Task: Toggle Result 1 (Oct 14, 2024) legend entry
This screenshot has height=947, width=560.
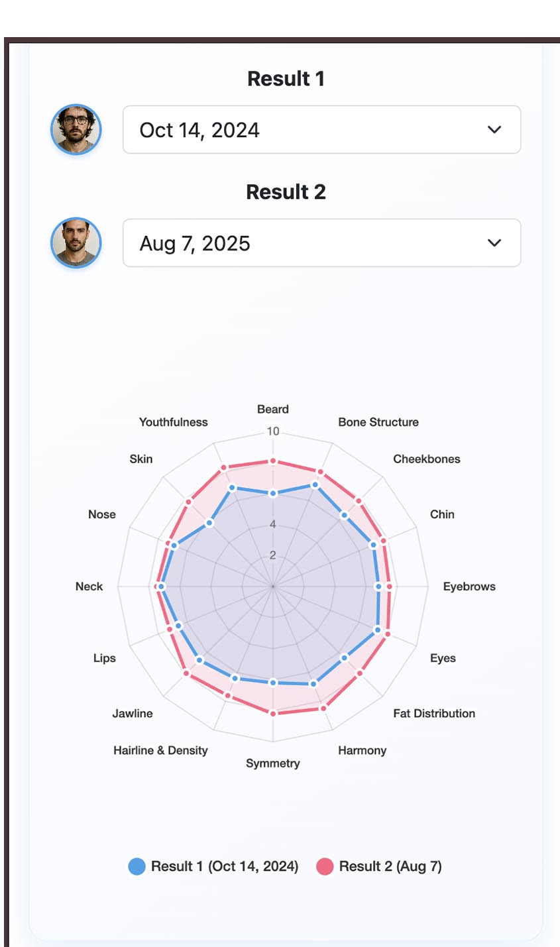Action: pyautogui.click(x=224, y=866)
